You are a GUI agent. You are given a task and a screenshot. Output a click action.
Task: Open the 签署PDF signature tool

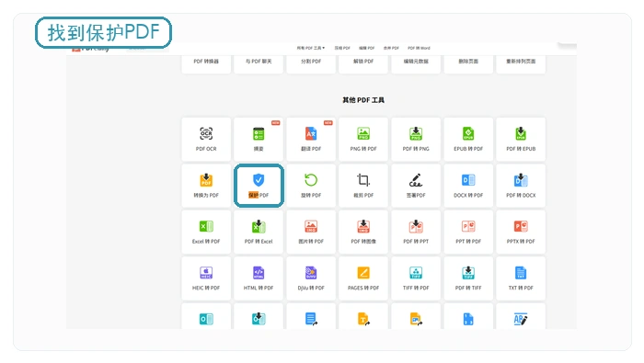coord(416,186)
